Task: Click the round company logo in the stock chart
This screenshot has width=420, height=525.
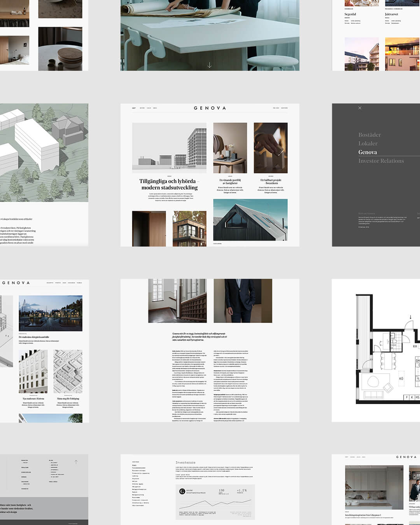Action: [182, 491]
